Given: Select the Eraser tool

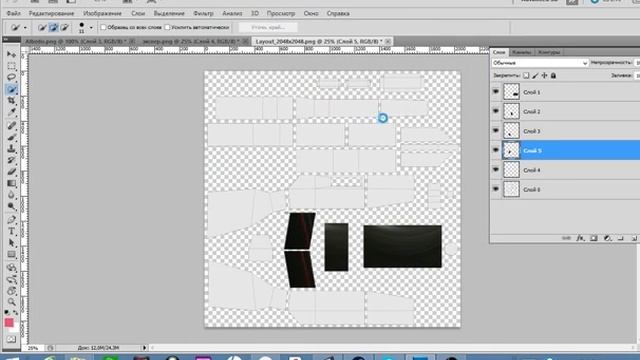Looking at the screenshot, I should pos(11,171).
